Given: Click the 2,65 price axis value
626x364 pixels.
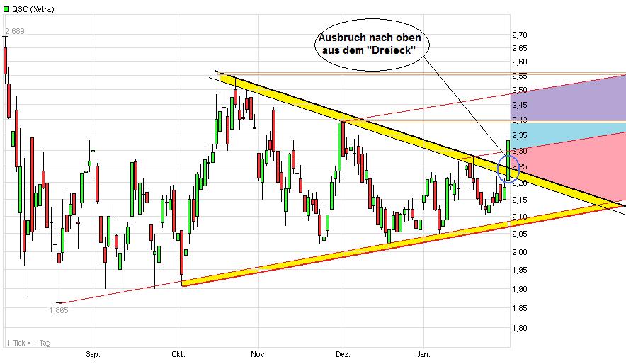Looking at the screenshot, I should (x=519, y=48).
